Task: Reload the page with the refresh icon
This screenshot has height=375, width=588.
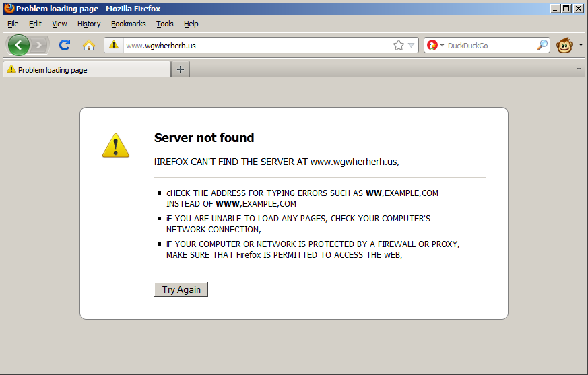Action: point(65,45)
